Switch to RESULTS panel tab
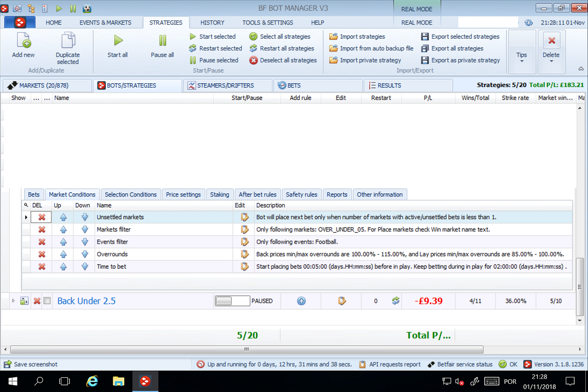 coord(408,85)
